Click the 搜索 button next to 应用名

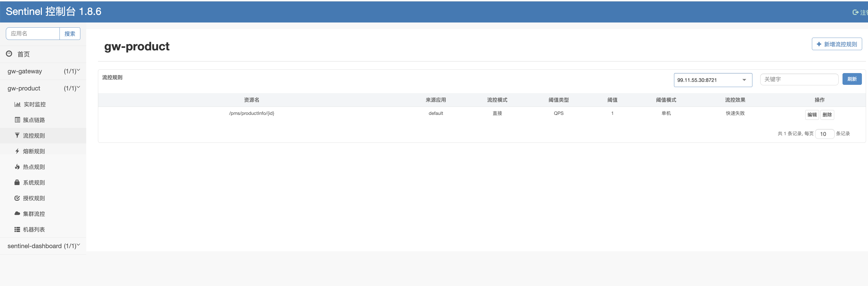(x=70, y=34)
